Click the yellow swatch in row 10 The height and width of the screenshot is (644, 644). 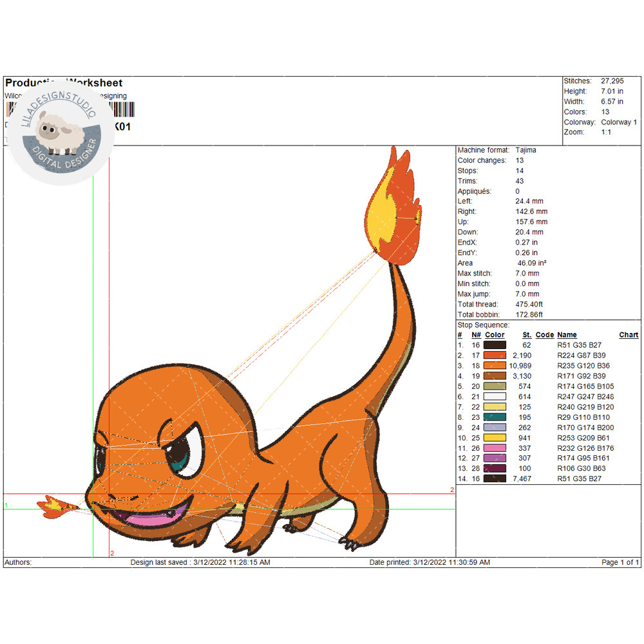495,438
